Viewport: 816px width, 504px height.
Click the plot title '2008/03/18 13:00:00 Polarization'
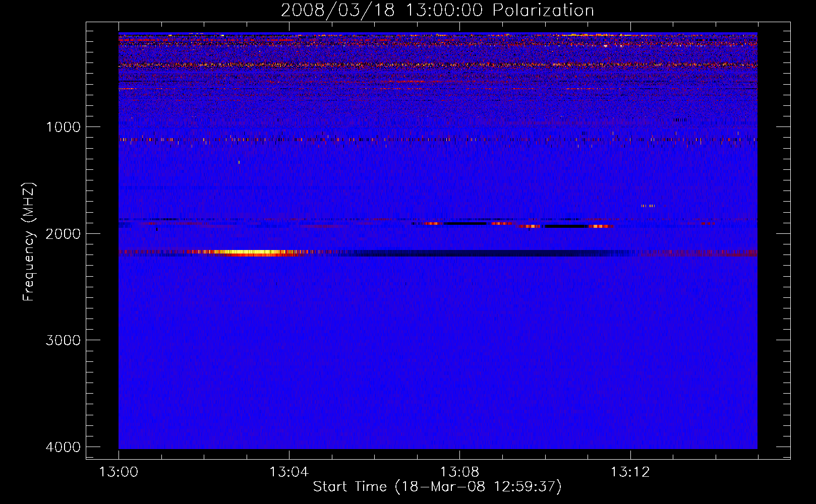437,11
